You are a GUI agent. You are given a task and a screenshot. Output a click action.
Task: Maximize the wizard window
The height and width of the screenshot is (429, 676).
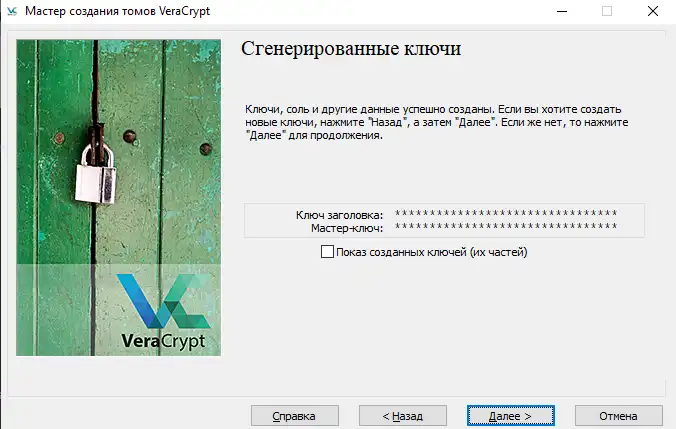click(x=606, y=11)
